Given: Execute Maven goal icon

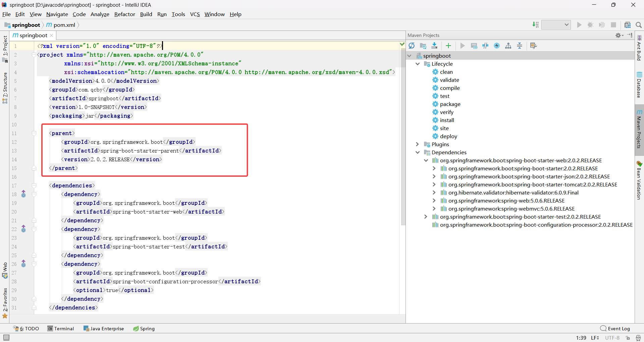Looking at the screenshot, I should click(474, 46).
